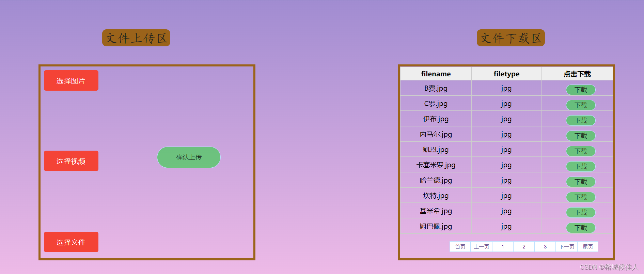Select the B费.jpg filename cell
Viewport: 644px width, 274px height.
(436, 88)
